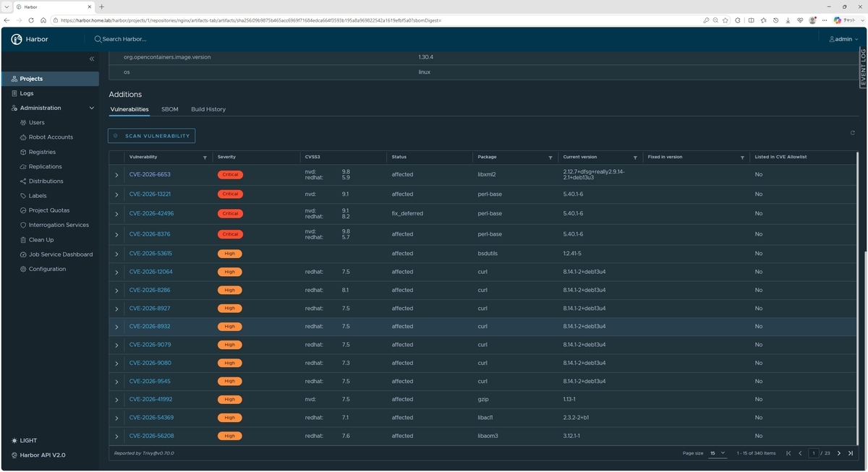Click the vulnerability table refresh icon
The image size is (868, 472).
(x=853, y=133)
